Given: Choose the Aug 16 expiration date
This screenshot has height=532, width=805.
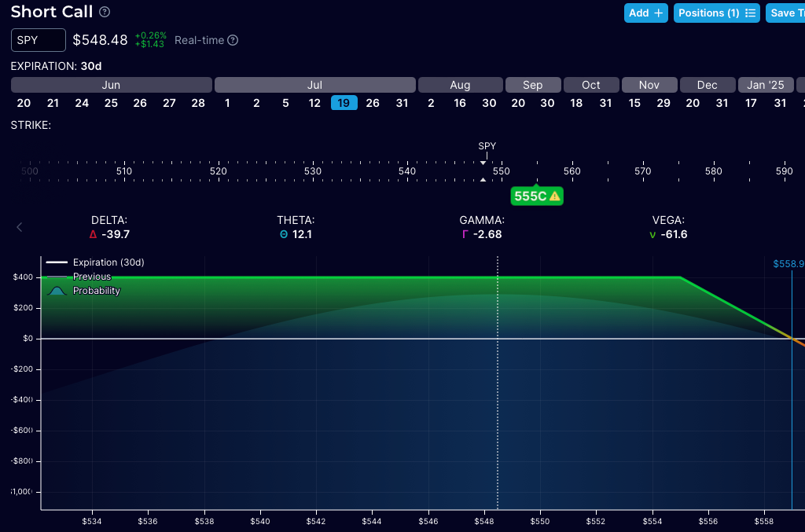Looking at the screenshot, I should (460, 103).
